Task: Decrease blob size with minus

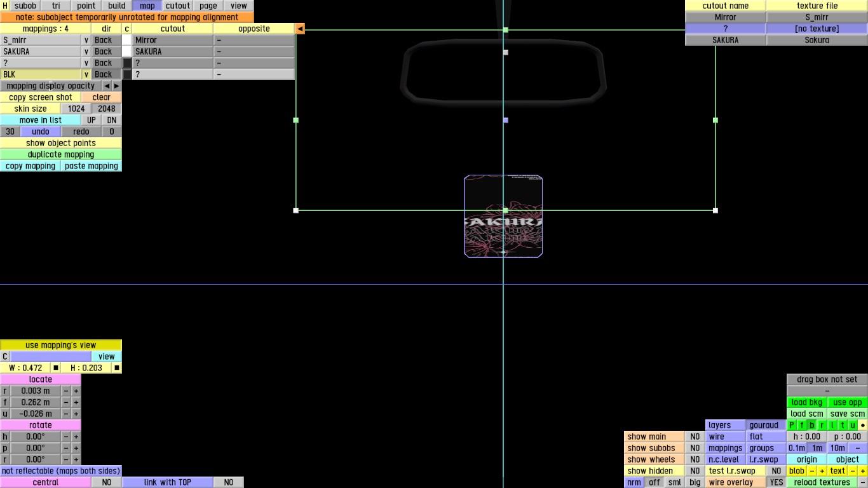Action: pos(812,471)
